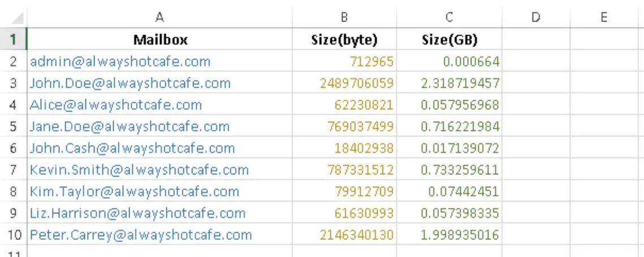Select column B header
Screen dimensions: 644x257
(344, 17)
